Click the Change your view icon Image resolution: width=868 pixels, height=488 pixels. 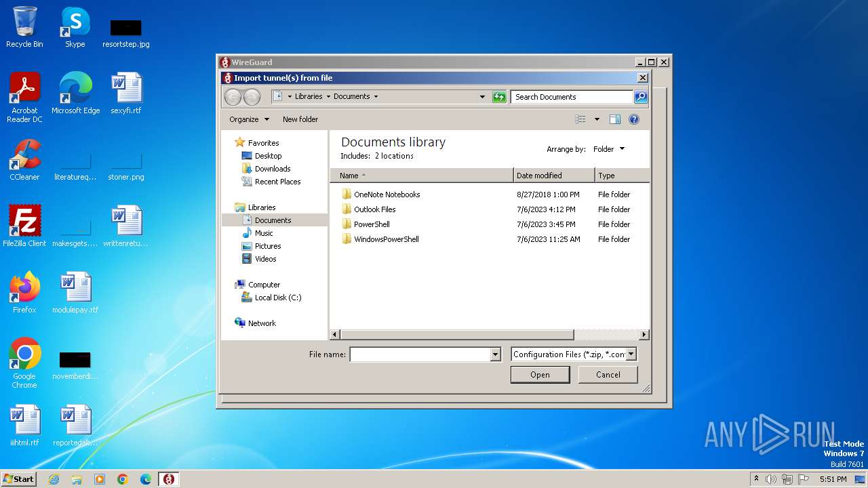point(580,119)
